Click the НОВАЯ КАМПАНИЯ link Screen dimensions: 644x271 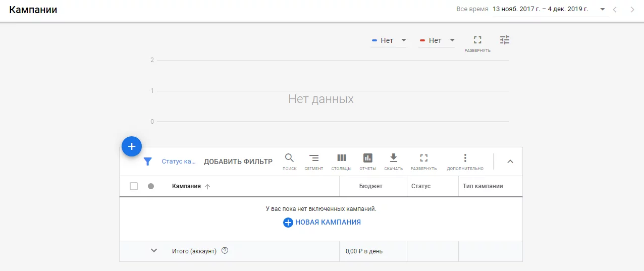[x=322, y=222]
